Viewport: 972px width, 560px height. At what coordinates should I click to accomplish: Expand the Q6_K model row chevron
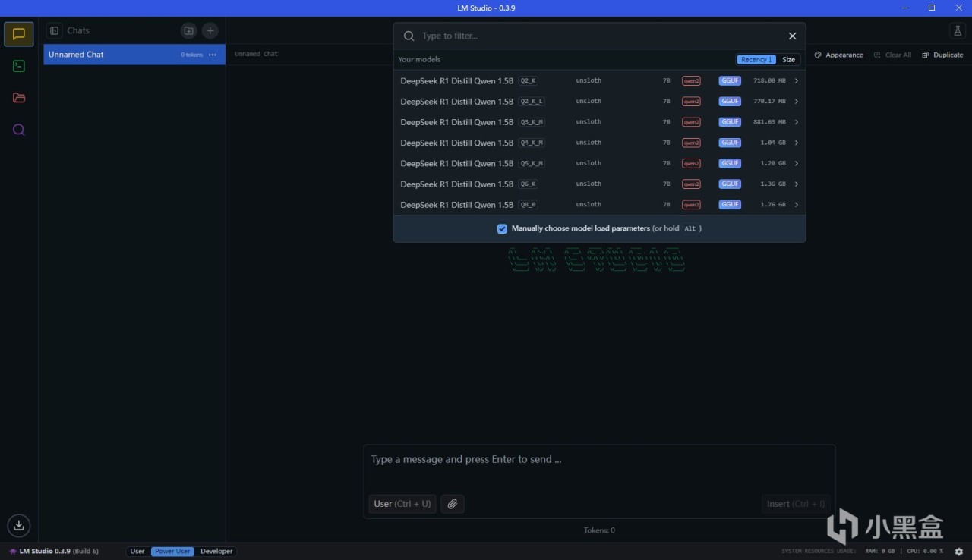coord(796,184)
